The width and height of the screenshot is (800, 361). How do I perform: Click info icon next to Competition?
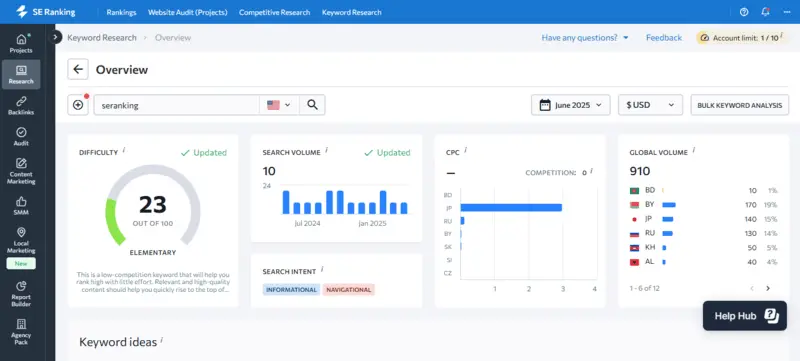[591, 172]
